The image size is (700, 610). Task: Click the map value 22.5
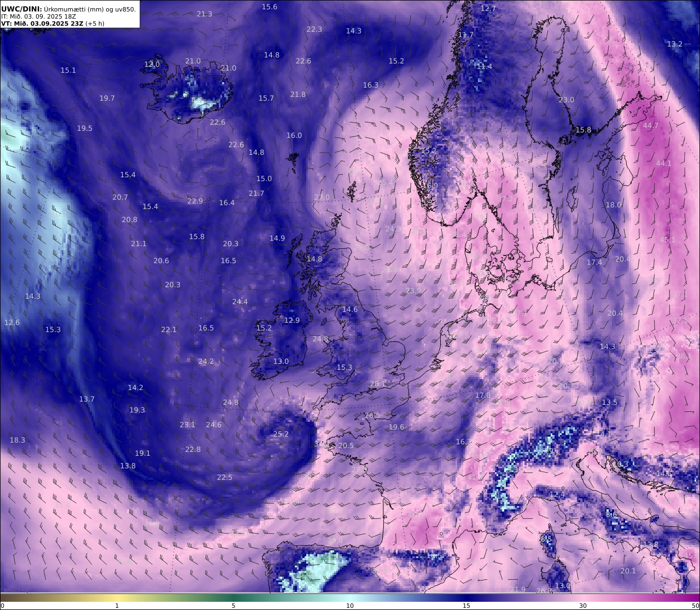(x=225, y=477)
